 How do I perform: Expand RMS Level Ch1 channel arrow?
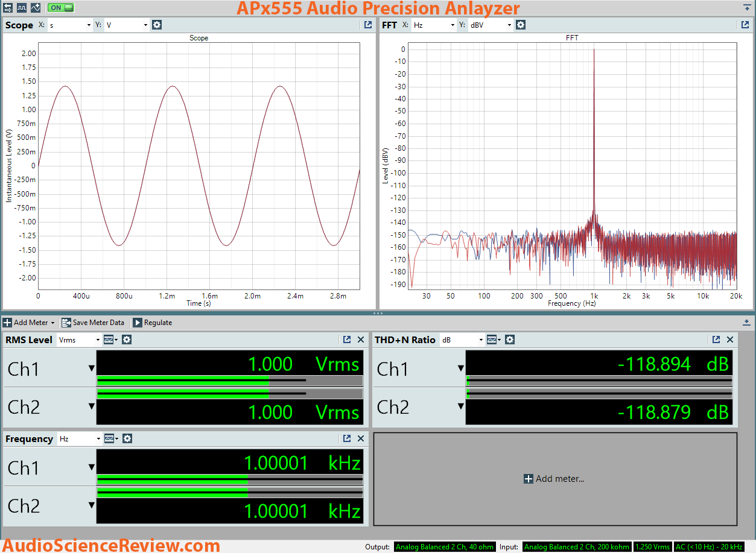coord(92,368)
